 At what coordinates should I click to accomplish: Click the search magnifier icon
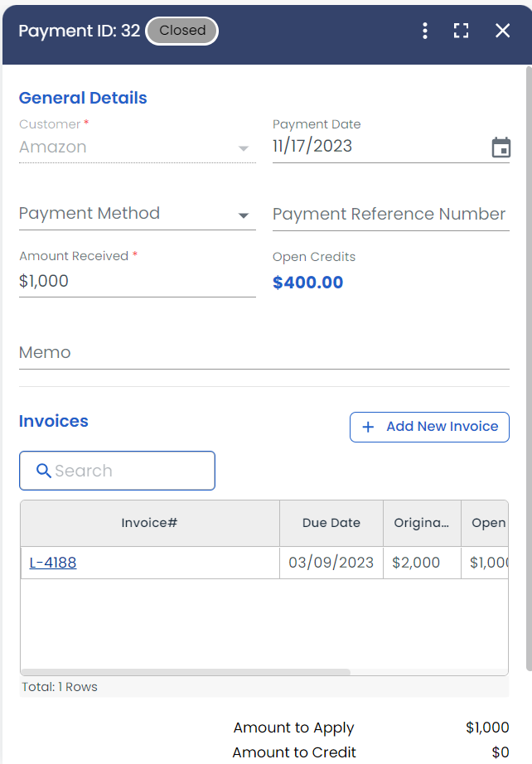[x=44, y=471]
